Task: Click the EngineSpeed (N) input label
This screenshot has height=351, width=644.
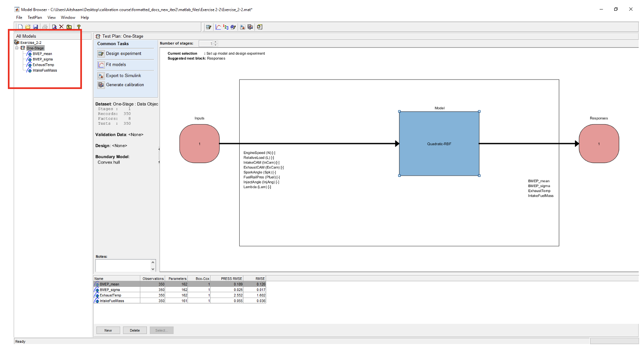Action: pos(259,153)
